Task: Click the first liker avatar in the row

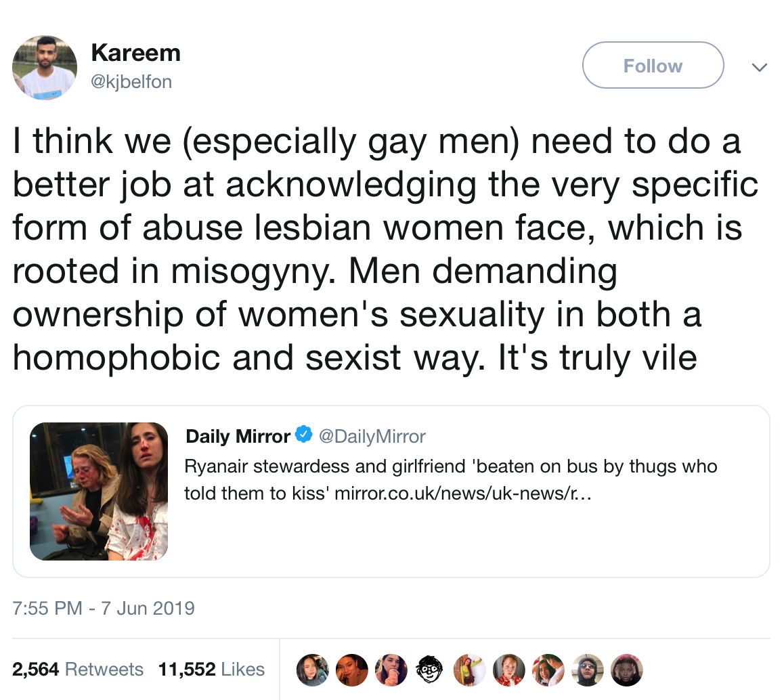Action: coord(313,670)
